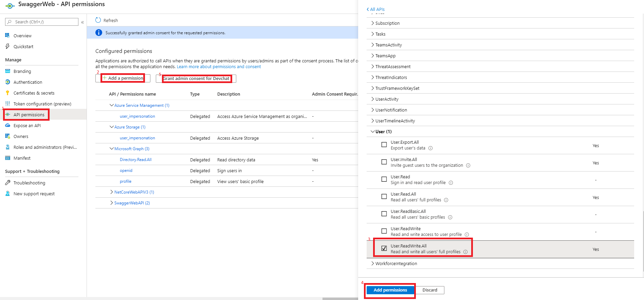Check the User.Invite.All permission
Screen dimensions: 644x300
384,162
